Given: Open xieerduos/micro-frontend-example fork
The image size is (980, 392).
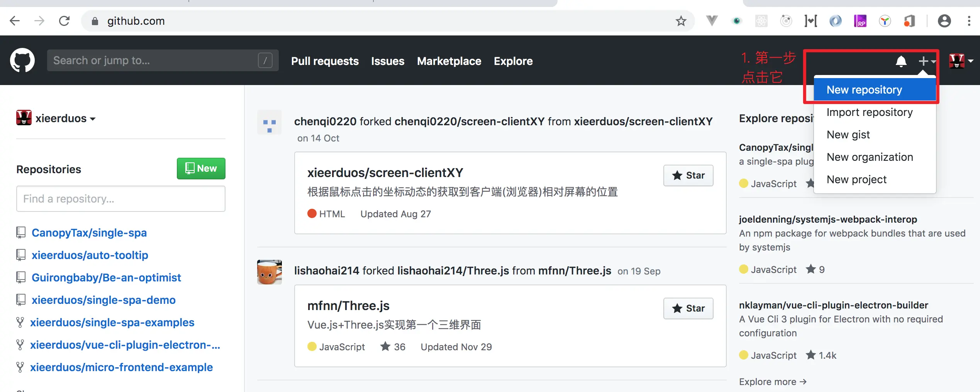Looking at the screenshot, I should click(x=122, y=367).
